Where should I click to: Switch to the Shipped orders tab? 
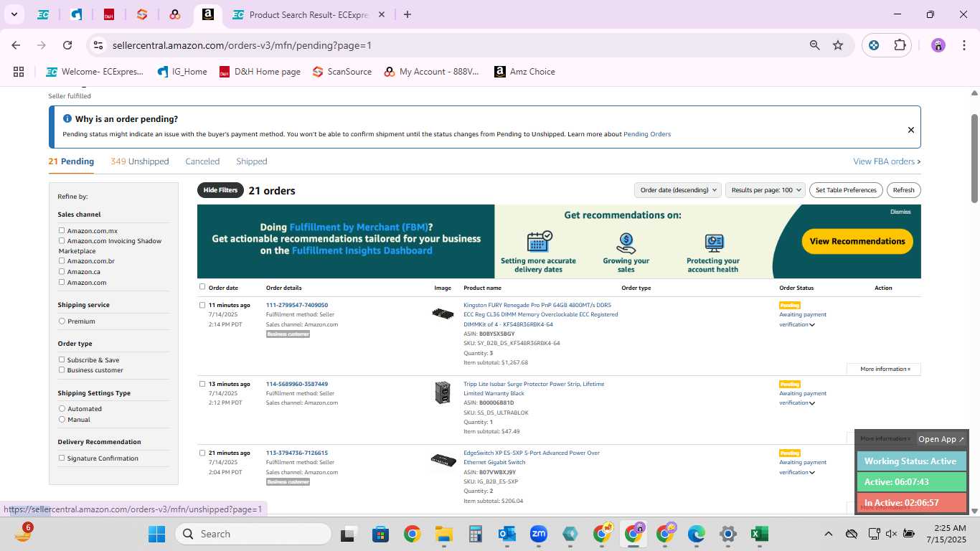point(252,161)
